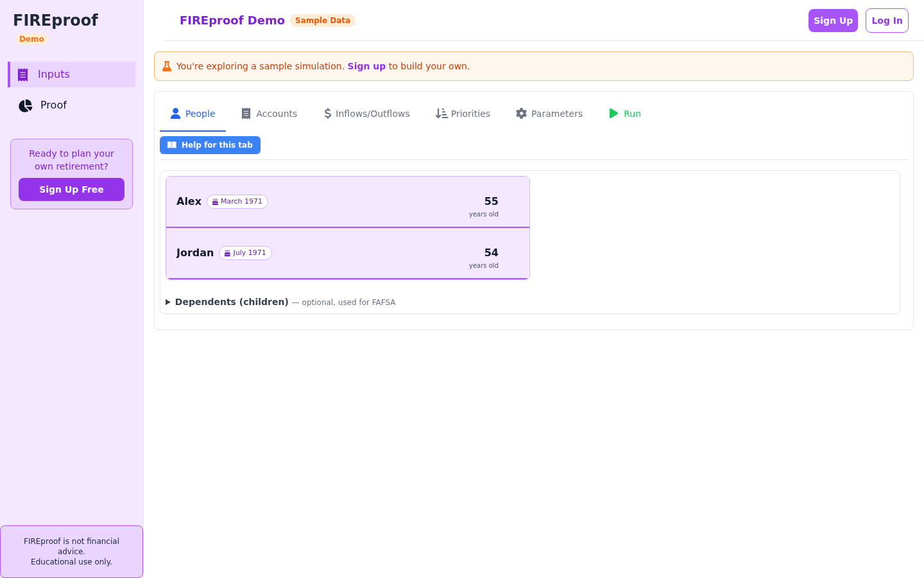Screen dimensions: 924x578
Task: Click the Parameters gear icon
Action: (521, 114)
